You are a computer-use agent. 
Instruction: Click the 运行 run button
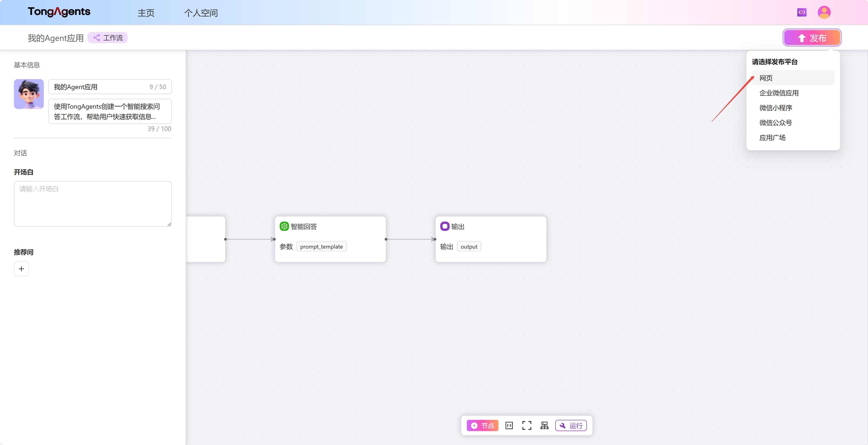571,425
